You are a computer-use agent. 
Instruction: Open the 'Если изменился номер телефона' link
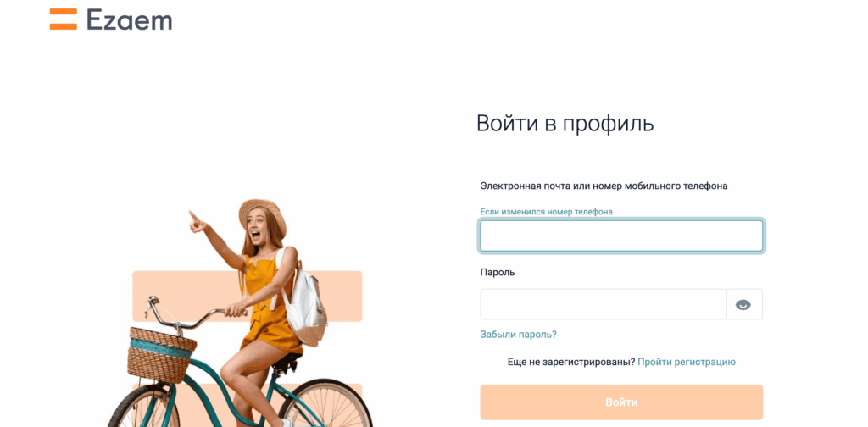547,211
